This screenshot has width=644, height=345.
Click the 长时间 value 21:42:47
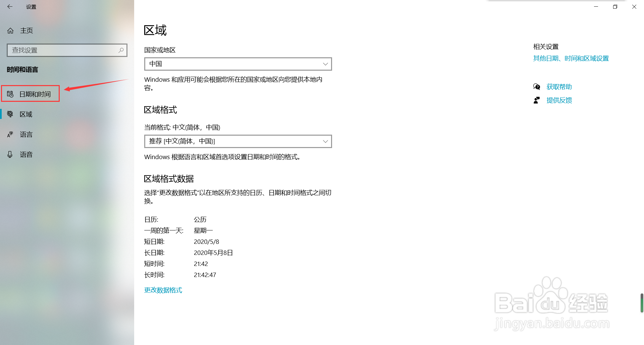click(205, 275)
